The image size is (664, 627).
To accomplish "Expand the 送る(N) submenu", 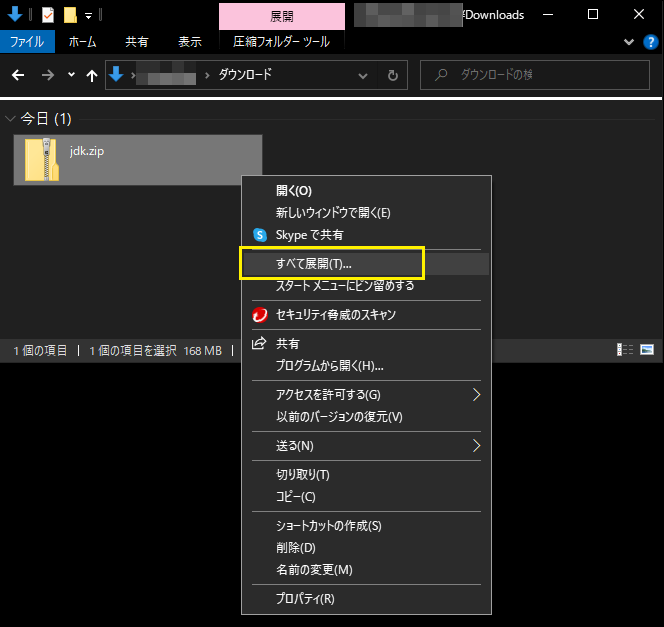I will tap(477, 445).
